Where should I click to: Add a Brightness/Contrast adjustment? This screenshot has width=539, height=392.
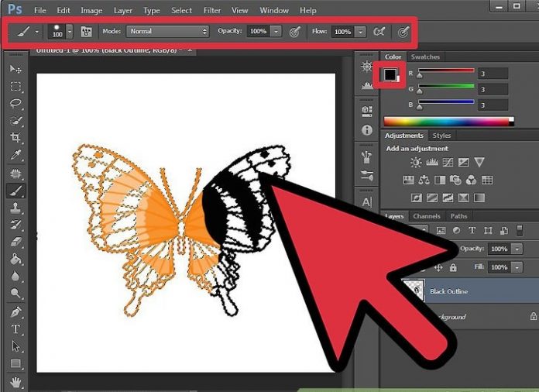[x=416, y=163]
